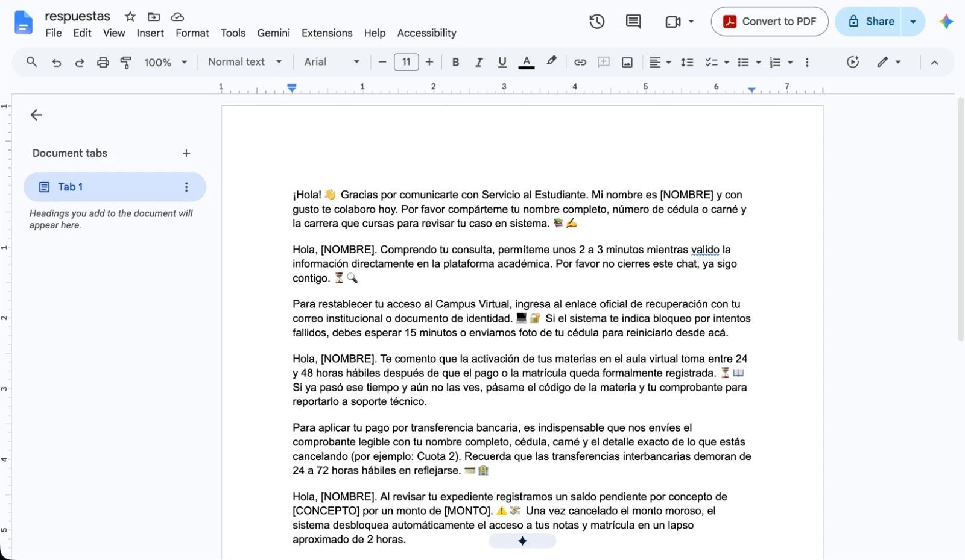Click the Google Docs home icon
Viewport: 965px width, 560px height.
[23, 23]
